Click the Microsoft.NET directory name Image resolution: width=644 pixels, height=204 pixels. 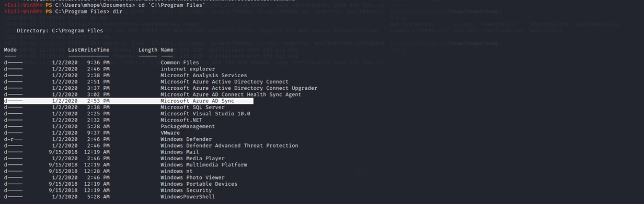[181, 120]
